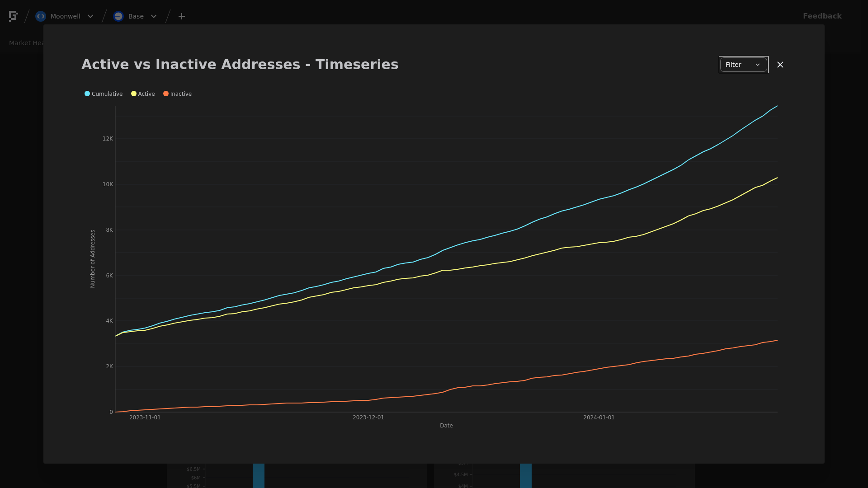Viewport: 868px width, 488px height.
Task: Expand the Base chain chevron
Action: pyautogui.click(x=154, y=16)
